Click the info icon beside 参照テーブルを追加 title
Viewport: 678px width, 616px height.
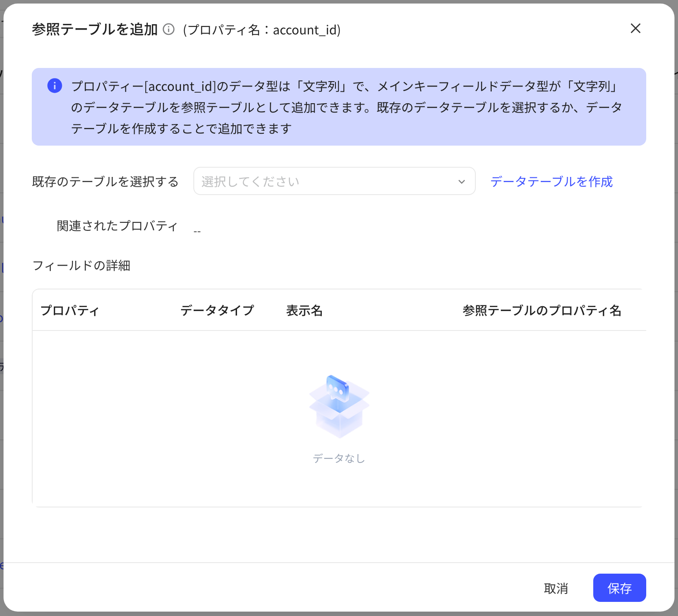(169, 29)
